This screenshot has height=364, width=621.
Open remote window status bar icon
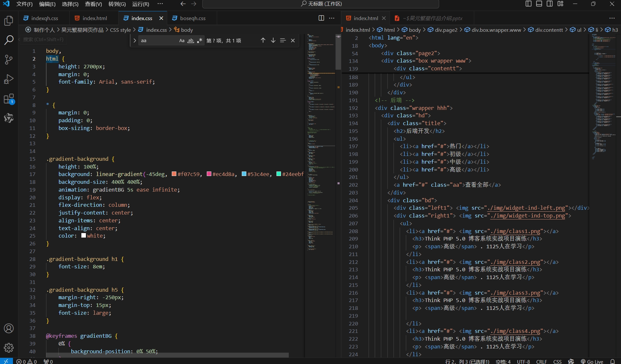tap(6, 361)
